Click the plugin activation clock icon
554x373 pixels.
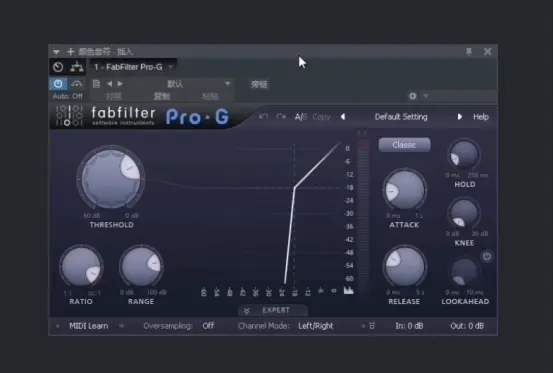pos(58,67)
